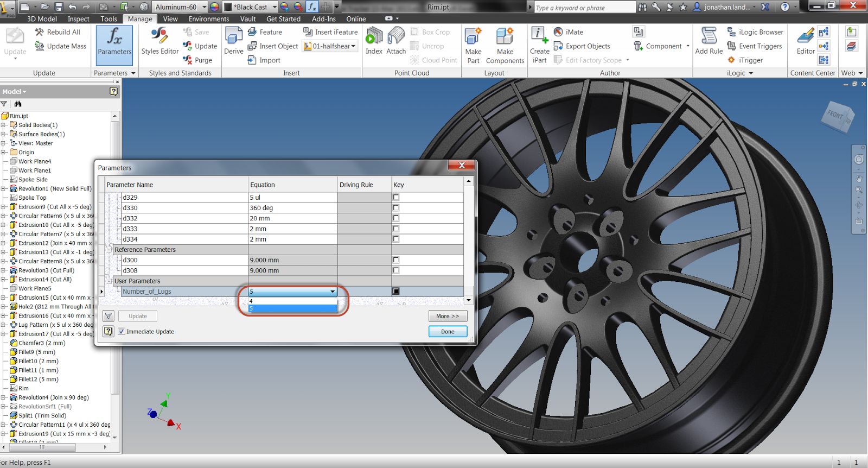Toggle the Key checkbox for d329
This screenshot has width=868, height=468.
click(x=396, y=198)
